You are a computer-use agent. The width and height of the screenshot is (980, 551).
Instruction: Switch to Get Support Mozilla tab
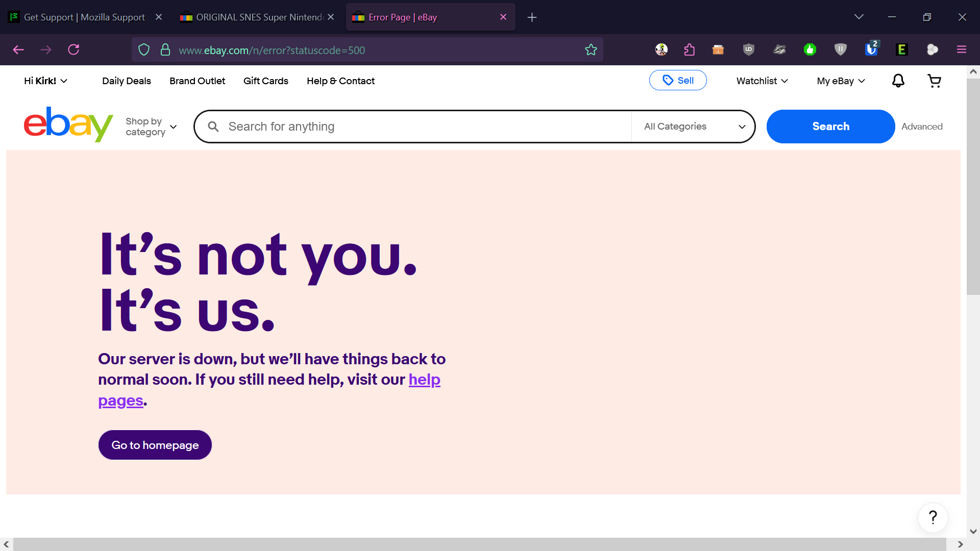coord(84,17)
